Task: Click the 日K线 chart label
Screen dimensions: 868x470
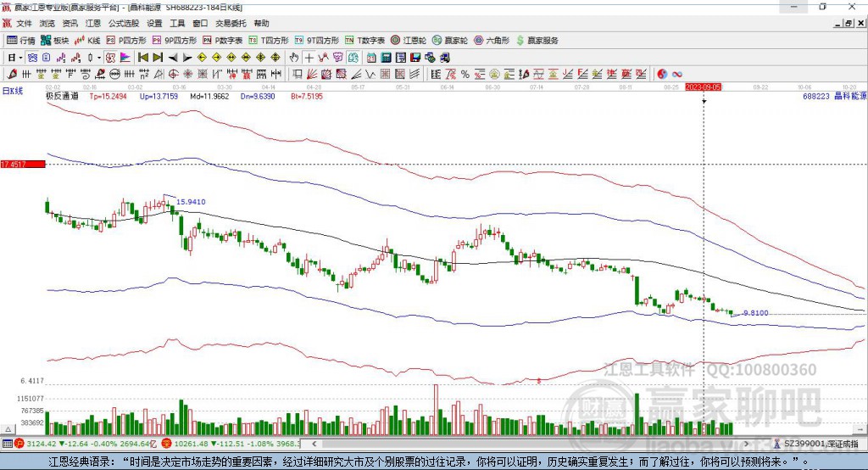Action: [x=13, y=91]
